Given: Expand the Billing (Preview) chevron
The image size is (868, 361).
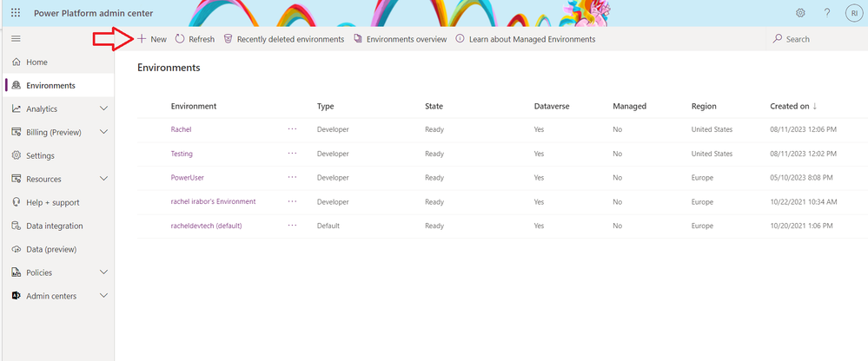Looking at the screenshot, I should (103, 132).
